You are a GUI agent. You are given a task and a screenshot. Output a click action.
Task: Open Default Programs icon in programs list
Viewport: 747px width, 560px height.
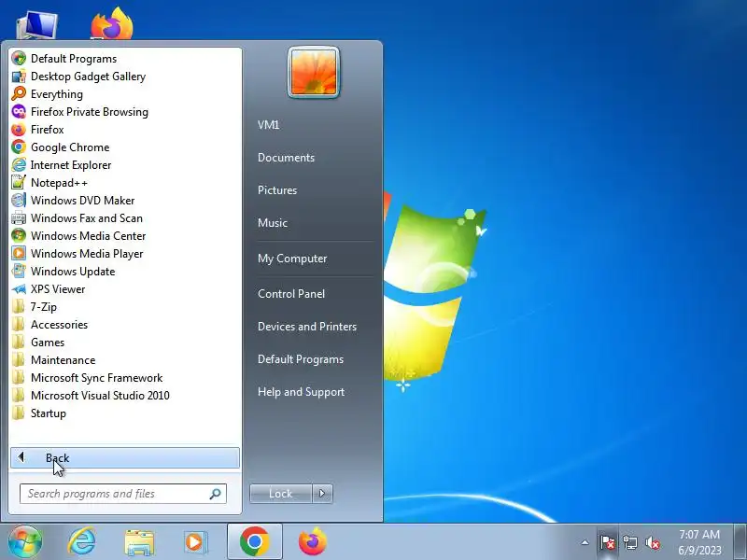point(19,59)
